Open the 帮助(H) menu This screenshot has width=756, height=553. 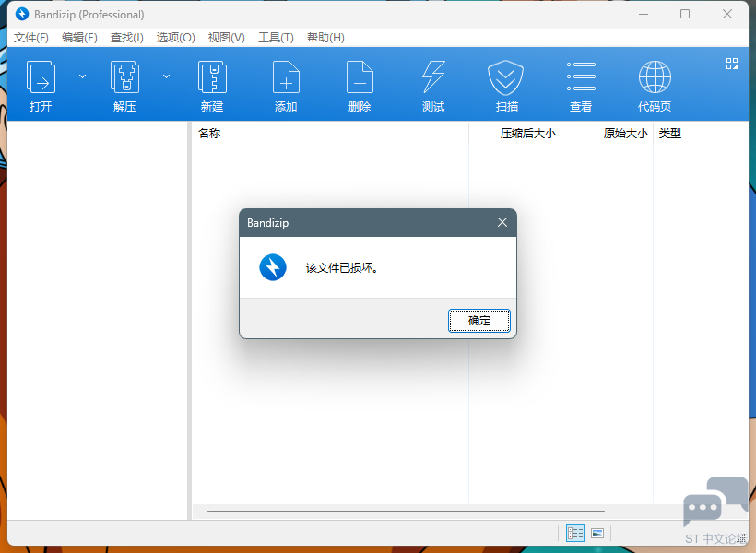[x=325, y=38]
